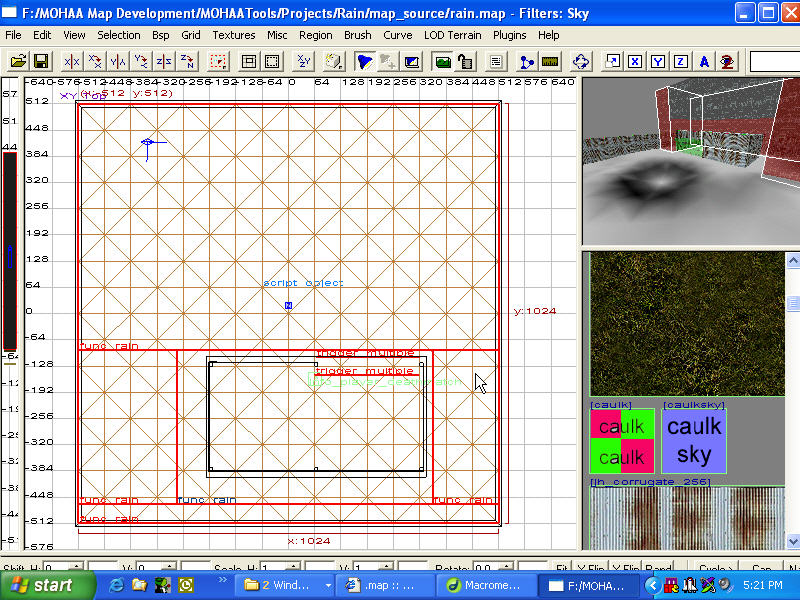
Task: Switch to the Macromedia taskbar button
Action: click(x=484, y=585)
